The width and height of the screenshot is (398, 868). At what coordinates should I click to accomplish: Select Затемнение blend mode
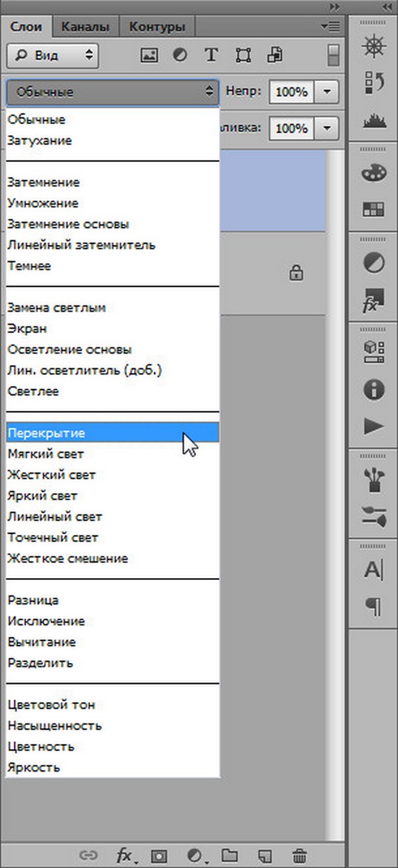tap(112, 182)
